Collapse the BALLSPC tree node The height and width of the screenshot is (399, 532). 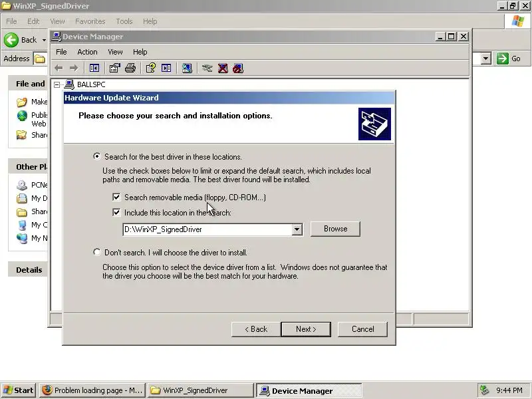(x=57, y=84)
